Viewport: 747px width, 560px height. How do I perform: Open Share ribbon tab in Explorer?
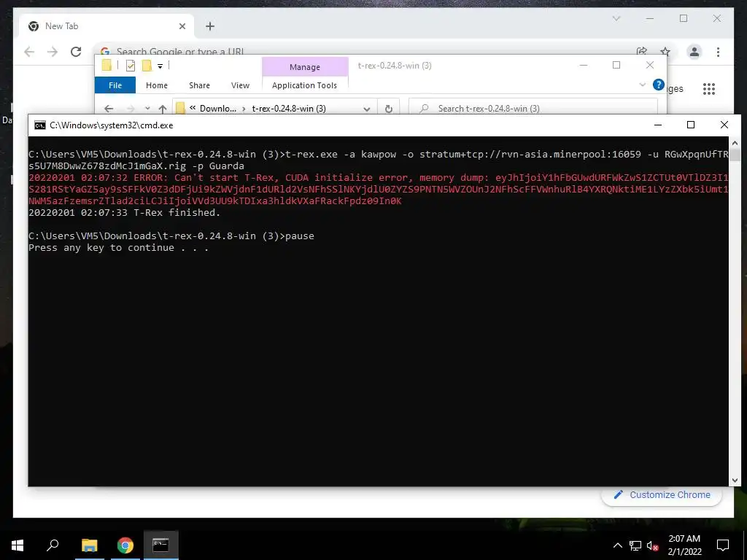point(199,85)
